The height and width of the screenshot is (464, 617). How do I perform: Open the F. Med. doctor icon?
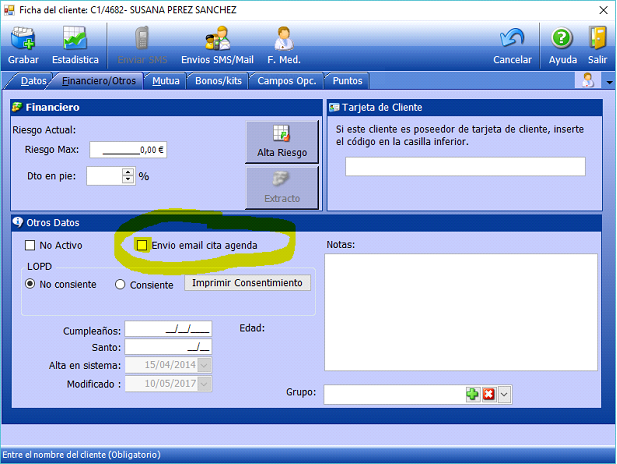(x=283, y=41)
